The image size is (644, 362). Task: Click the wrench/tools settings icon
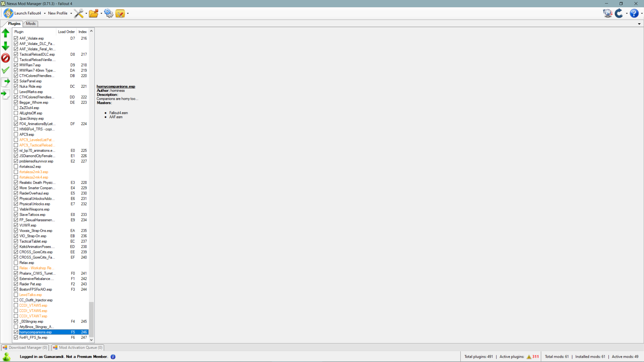tap(78, 13)
